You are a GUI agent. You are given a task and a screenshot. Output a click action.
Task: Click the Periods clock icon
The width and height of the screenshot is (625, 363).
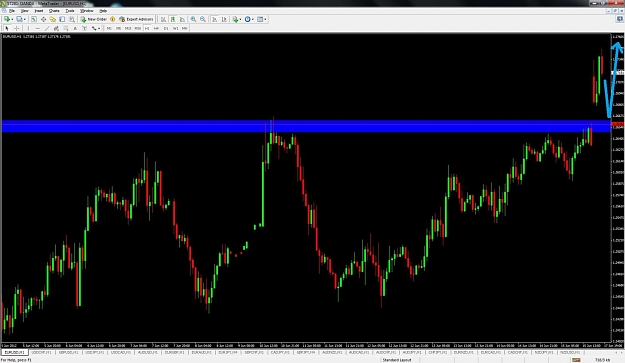248,19
